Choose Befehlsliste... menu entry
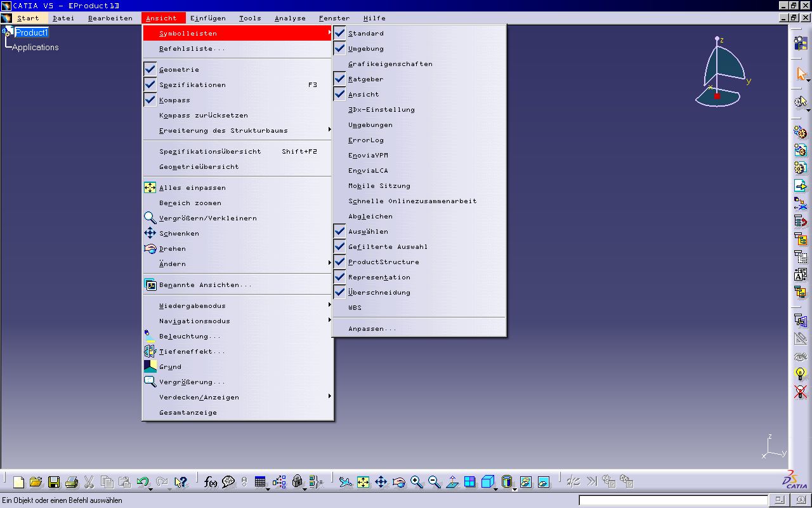 [x=238, y=48]
